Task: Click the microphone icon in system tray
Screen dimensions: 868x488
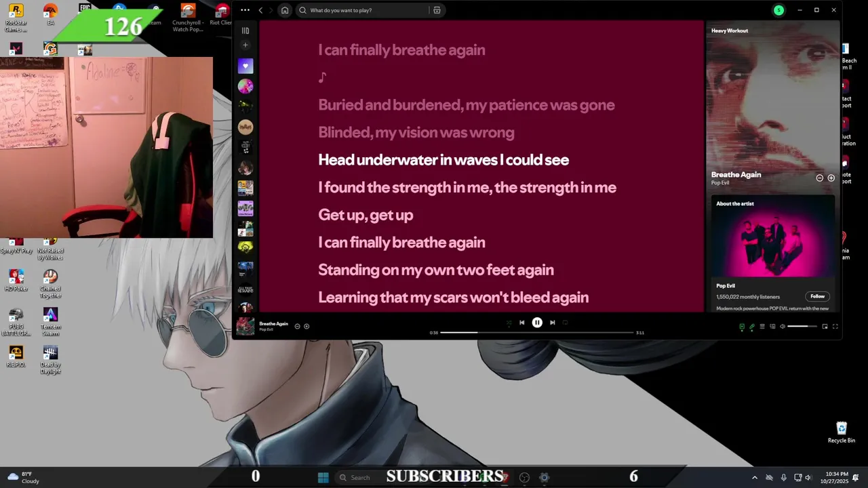Action: [784, 477]
